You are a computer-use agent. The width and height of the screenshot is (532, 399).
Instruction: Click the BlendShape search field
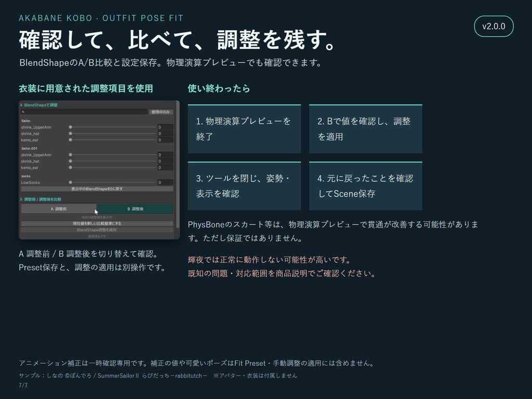[x=84, y=112]
